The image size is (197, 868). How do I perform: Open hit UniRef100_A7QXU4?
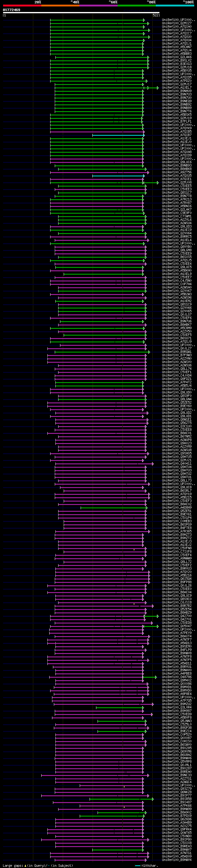[x=176, y=40]
